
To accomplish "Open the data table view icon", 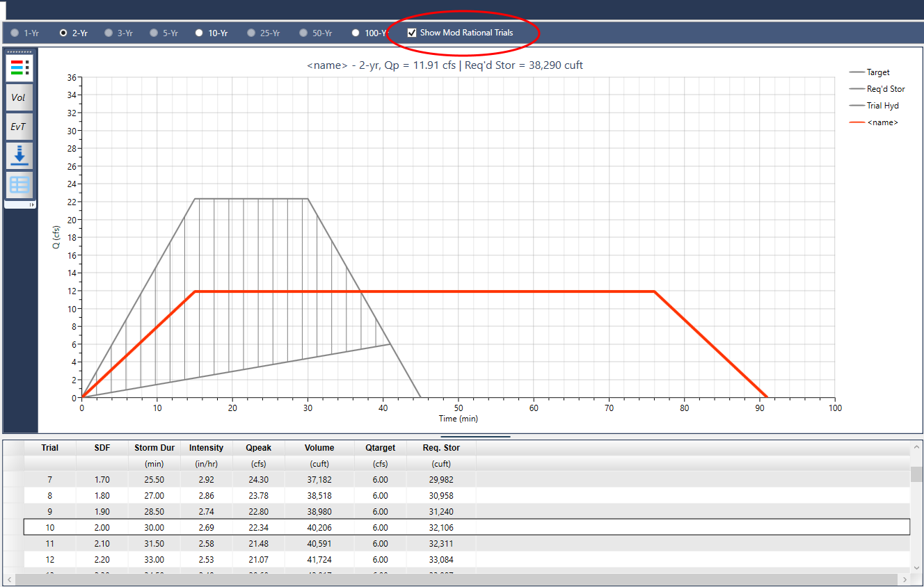I will [x=19, y=184].
